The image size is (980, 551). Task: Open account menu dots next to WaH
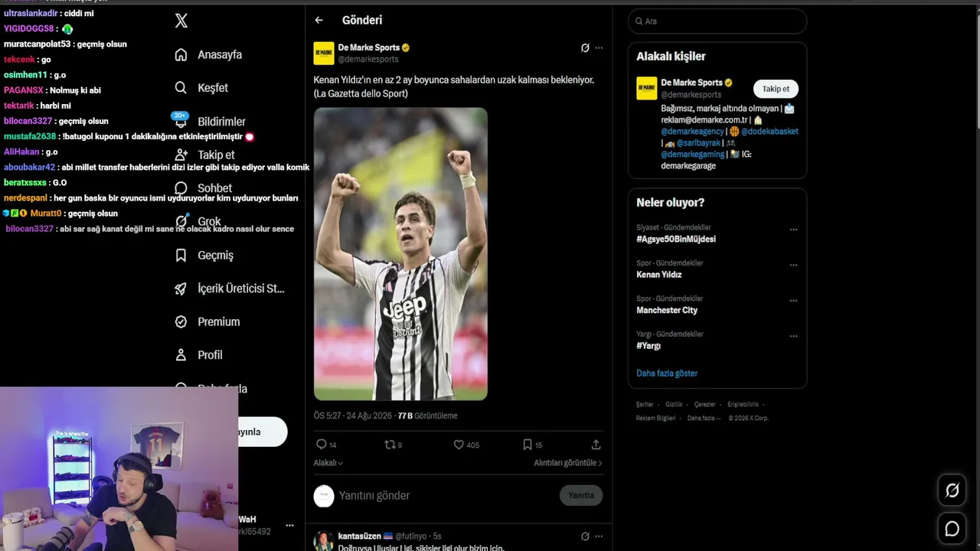(x=289, y=526)
